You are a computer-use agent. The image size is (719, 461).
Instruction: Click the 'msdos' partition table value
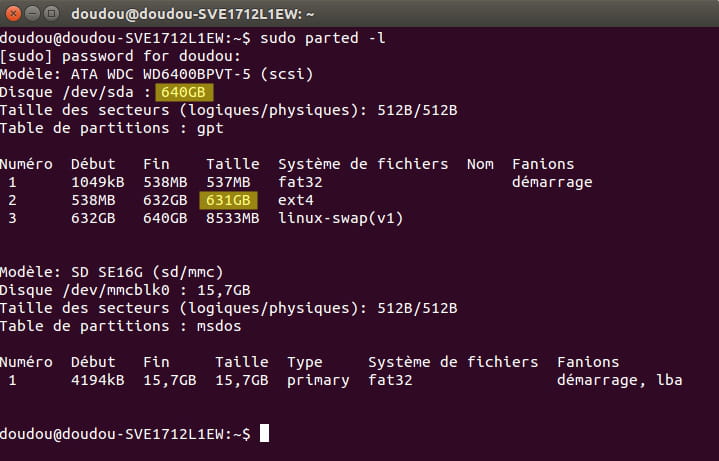pyautogui.click(x=219, y=326)
